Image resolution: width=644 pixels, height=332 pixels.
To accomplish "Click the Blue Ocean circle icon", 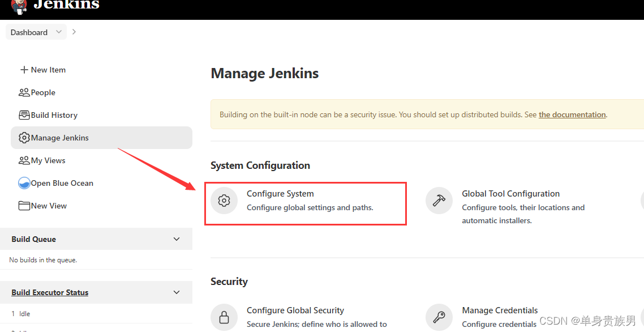I will coord(24,183).
